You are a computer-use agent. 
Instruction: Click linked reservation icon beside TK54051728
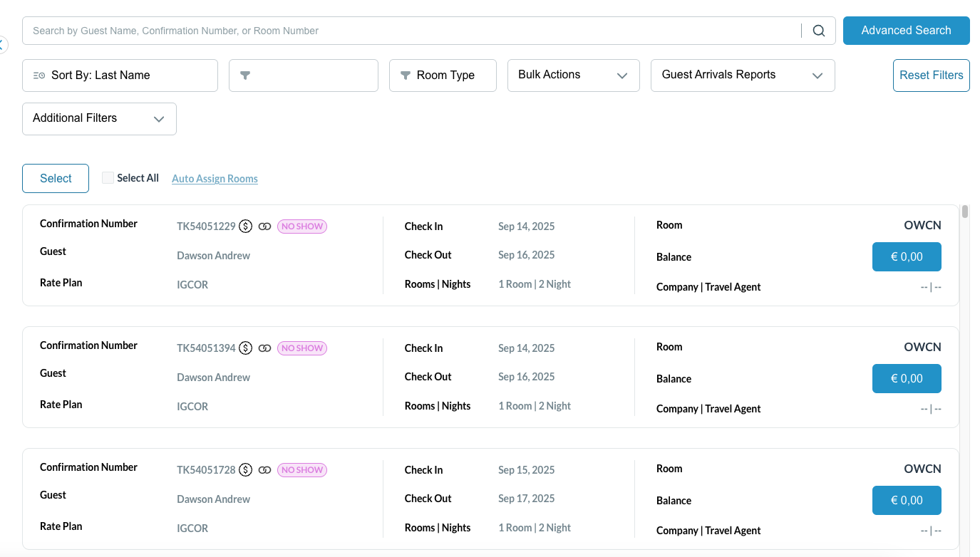pyautogui.click(x=264, y=470)
